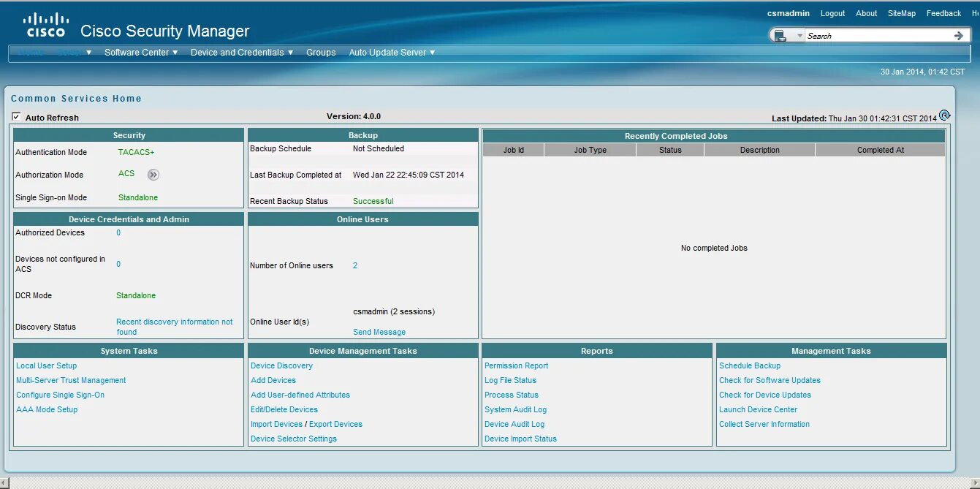Viewport: 980px width, 489px height.
Task: Click Standalone for DCR Mode
Action: 136,295
